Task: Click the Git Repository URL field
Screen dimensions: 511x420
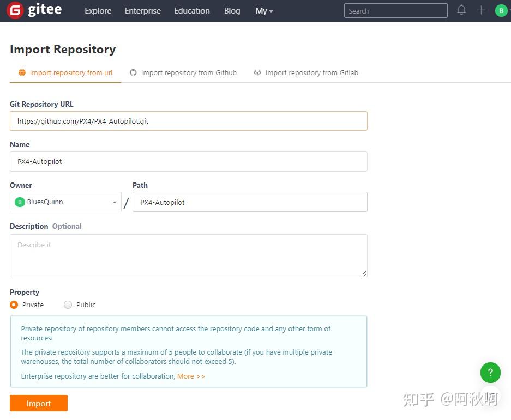Action: pyautogui.click(x=188, y=121)
